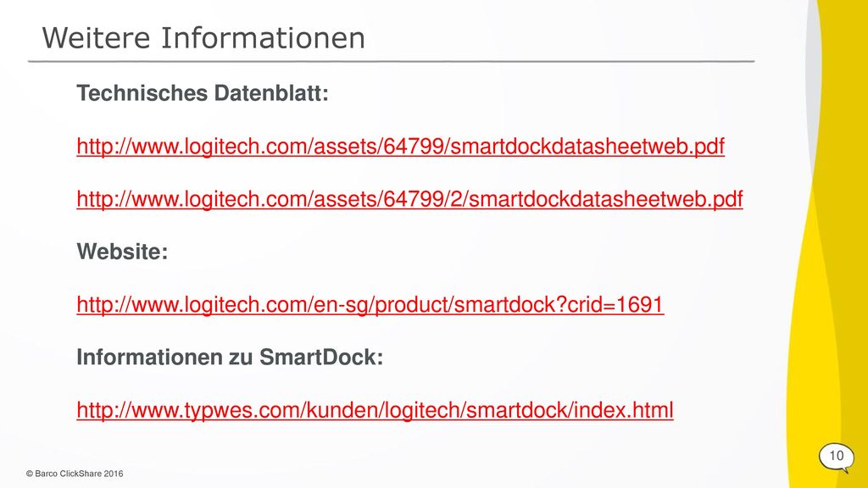Open the datasheet link containing /64799/2/

pos(409,199)
